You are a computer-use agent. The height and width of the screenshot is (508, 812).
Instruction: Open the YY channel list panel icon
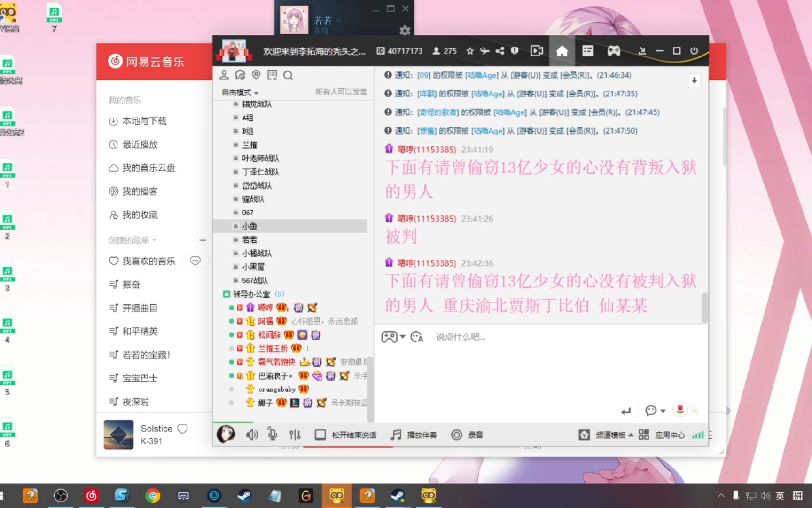pos(588,51)
